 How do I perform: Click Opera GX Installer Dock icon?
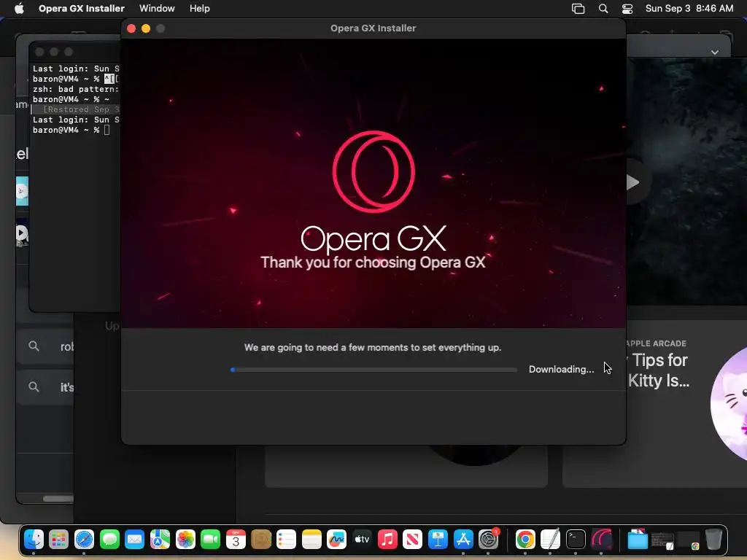(x=601, y=540)
